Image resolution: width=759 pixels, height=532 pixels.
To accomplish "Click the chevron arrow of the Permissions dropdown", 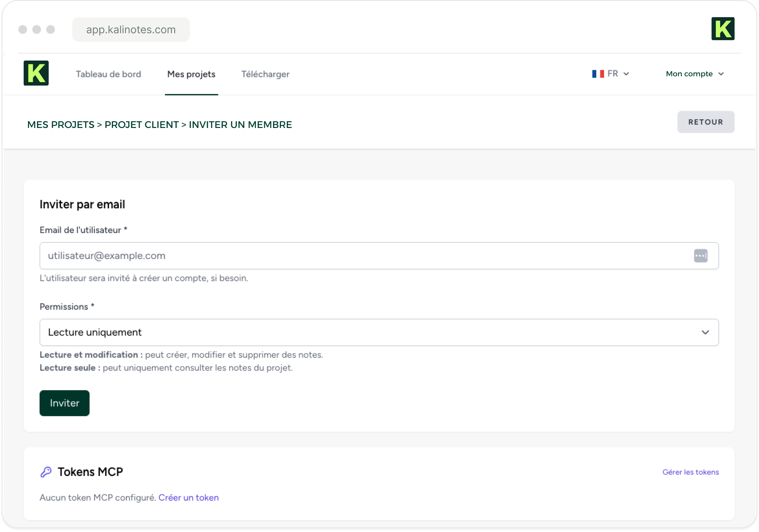I will [705, 332].
